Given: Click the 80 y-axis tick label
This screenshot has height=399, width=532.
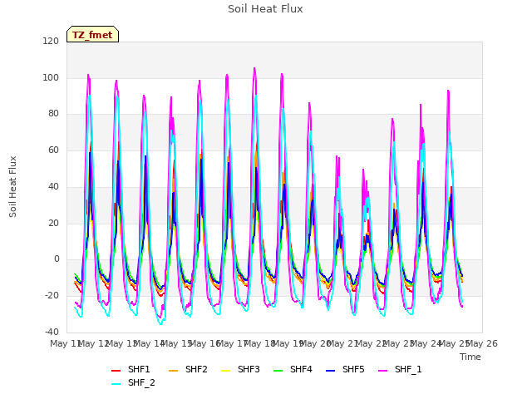Looking at the screenshot, I should [53, 114].
